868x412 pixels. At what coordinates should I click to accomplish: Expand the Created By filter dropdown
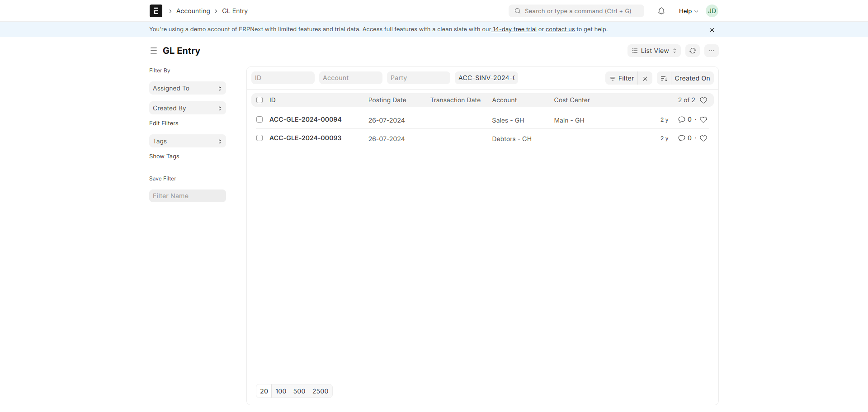pos(188,108)
